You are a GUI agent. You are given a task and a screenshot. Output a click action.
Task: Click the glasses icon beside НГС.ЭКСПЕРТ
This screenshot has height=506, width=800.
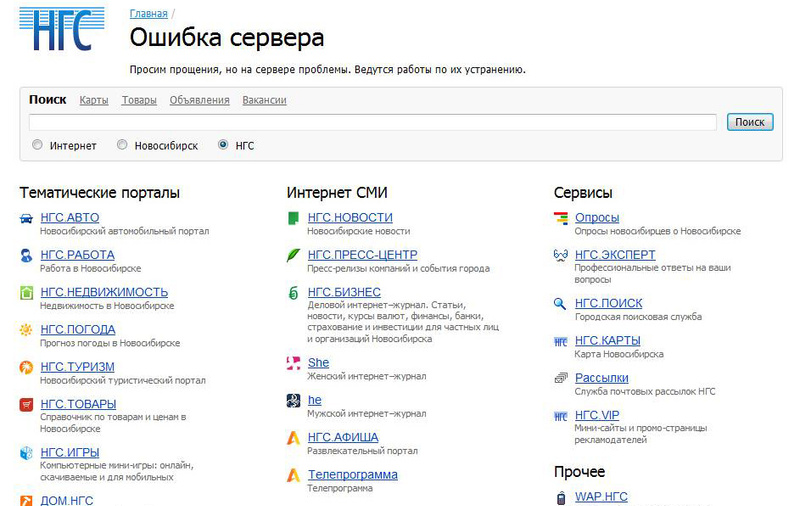561,255
